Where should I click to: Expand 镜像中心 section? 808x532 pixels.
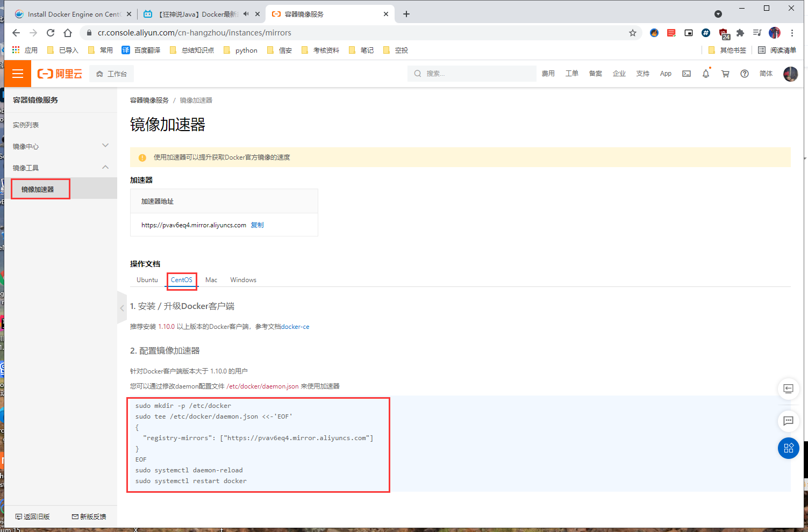point(61,146)
